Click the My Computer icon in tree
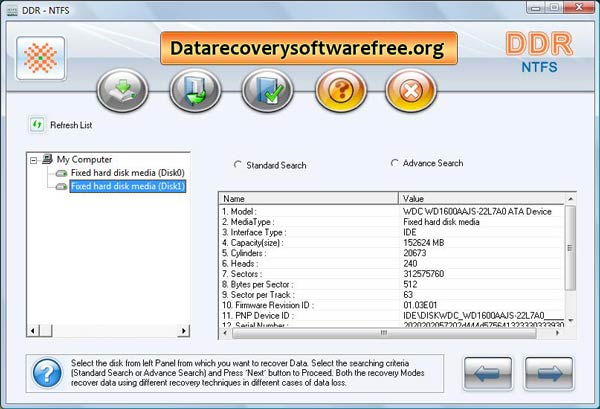This screenshot has width=600, height=409. 47,158
